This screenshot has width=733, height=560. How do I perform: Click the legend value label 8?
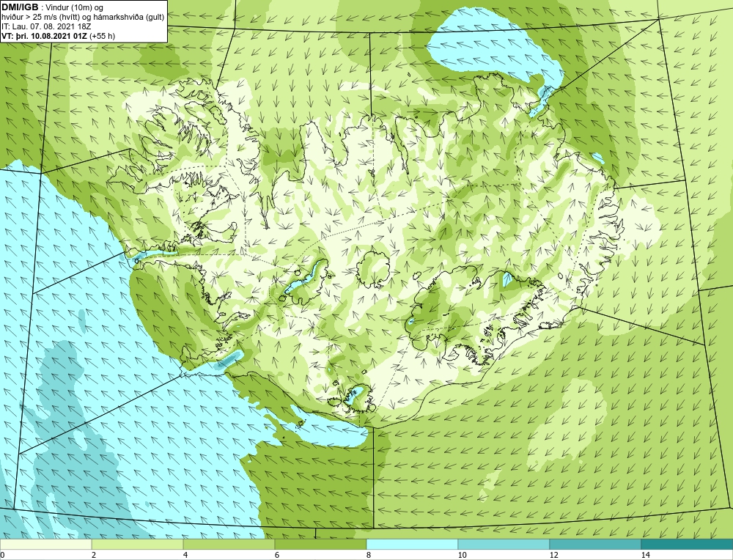pyautogui.click(x=369, y=555)
